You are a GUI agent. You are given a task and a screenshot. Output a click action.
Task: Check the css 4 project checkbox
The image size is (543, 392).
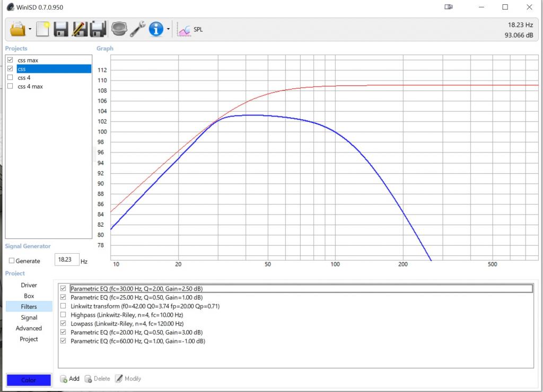11,77
